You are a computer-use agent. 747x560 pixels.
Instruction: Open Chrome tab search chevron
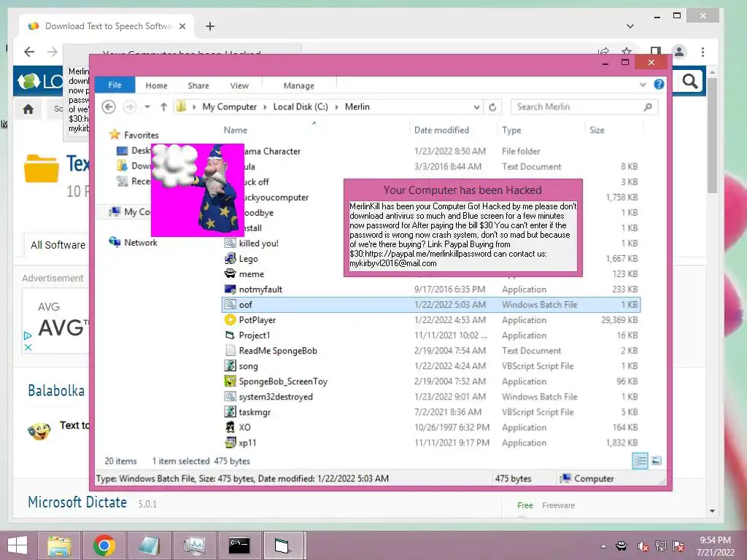click(x=630, y=26)
